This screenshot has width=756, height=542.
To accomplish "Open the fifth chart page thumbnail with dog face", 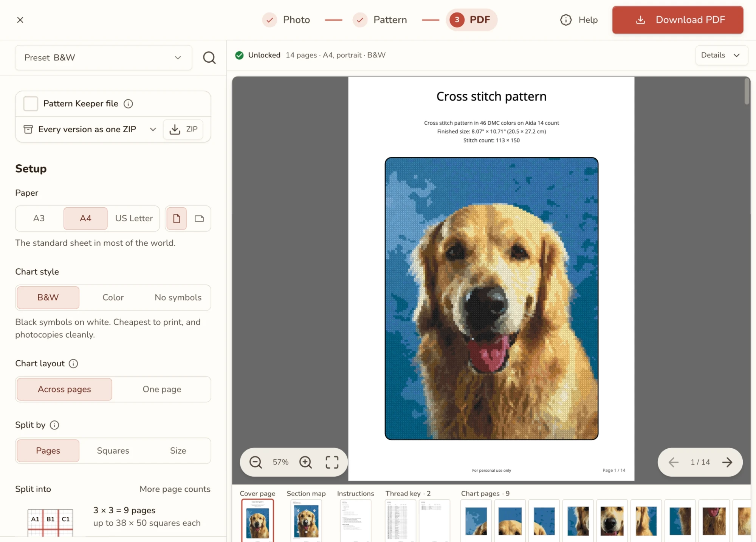I will pyautogui.click(x=612, y=521).
